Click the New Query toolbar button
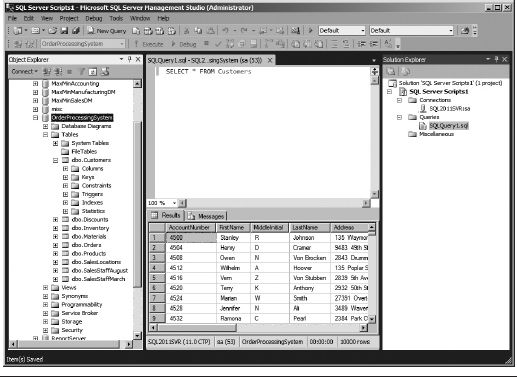The height and width of the screenshot is (377, 517). pos(107,31)
